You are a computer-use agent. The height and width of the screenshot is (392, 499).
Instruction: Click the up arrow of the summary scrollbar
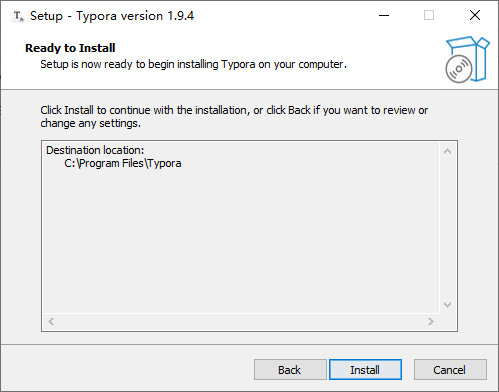[448, 152]
